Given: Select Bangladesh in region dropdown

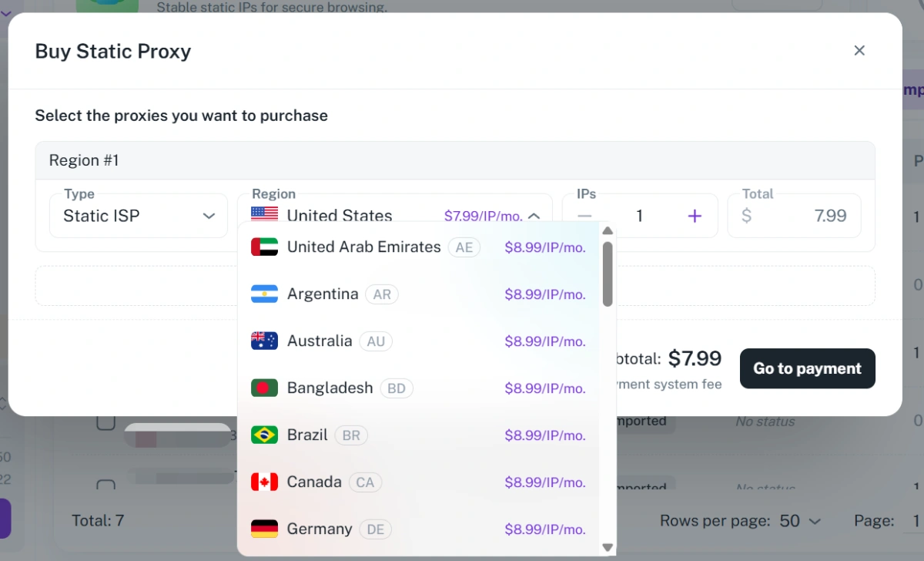Looking at the screenshot, I should tap(419, 388).
